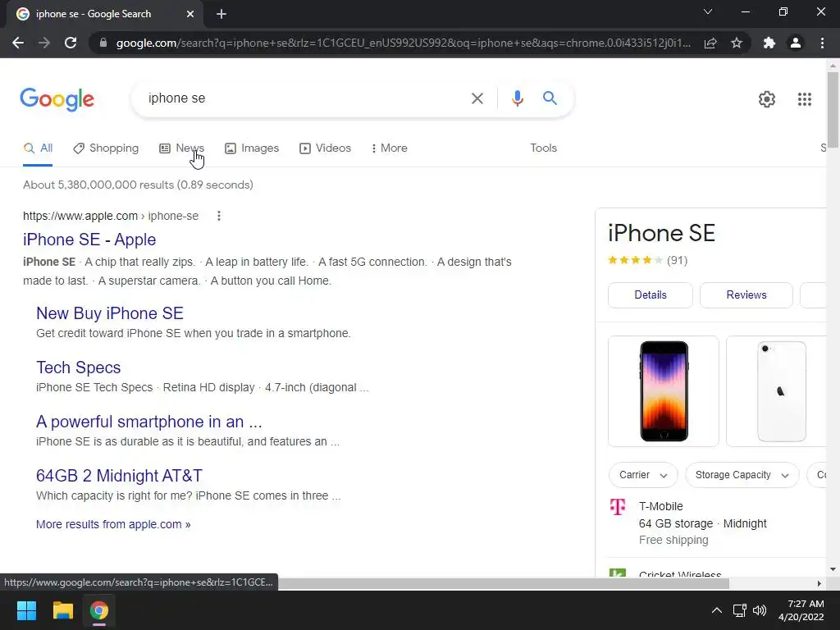Open the search Tools options
The image size is (840, 630).
543,148
